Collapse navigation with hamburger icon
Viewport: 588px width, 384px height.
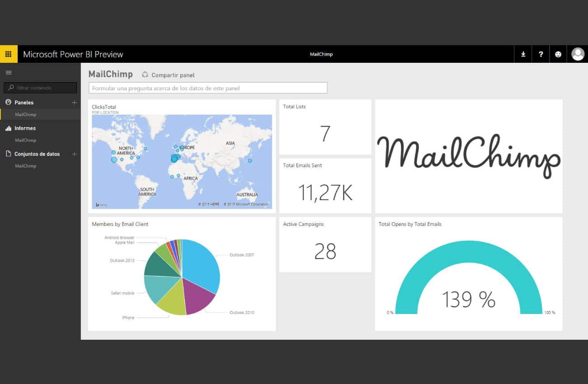coord(9,72)
